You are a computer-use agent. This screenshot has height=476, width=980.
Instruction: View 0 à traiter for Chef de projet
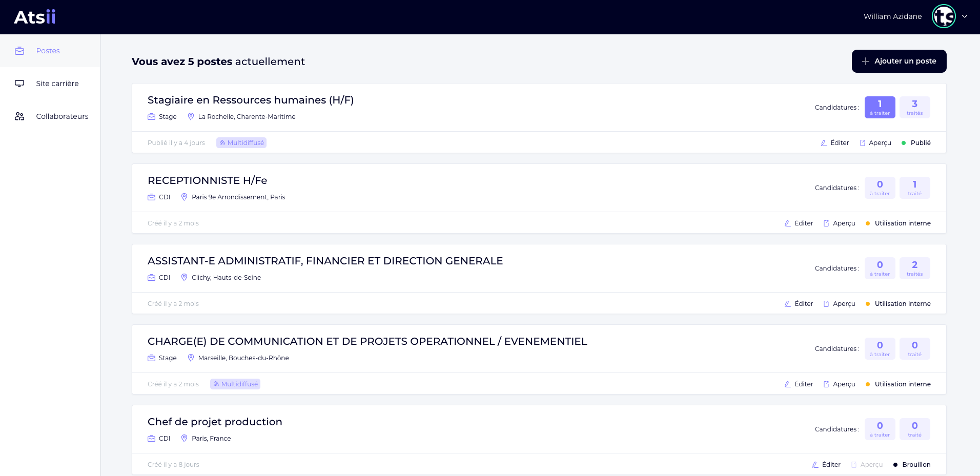880,429
